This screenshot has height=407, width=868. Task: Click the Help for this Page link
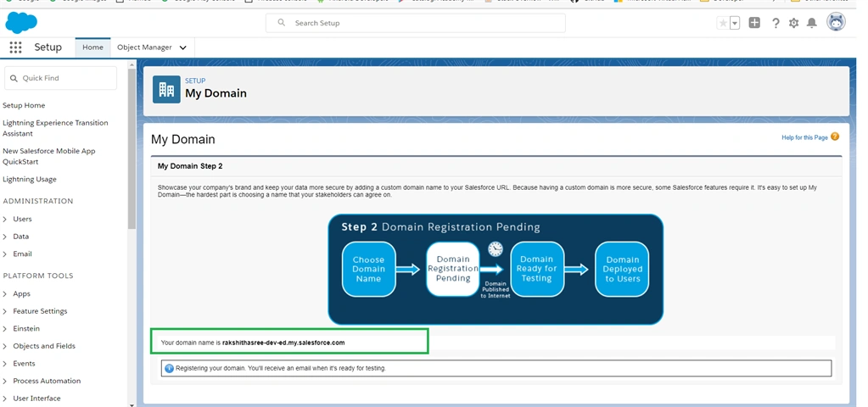[x=804, y=137]
